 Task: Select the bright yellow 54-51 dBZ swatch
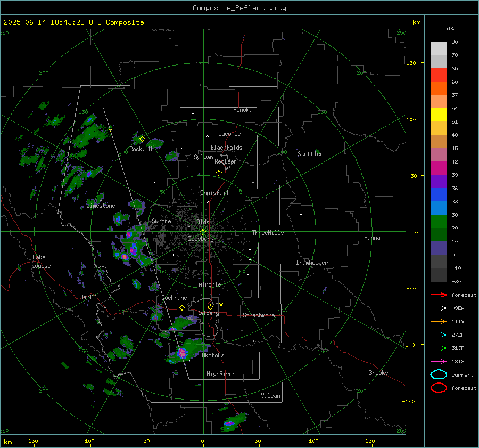pos(439,115)
